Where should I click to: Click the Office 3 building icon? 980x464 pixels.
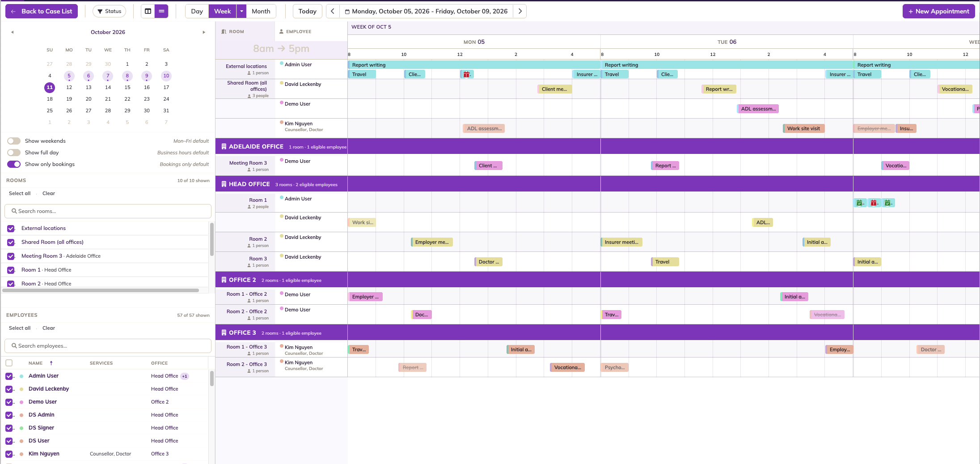(224, 332)
